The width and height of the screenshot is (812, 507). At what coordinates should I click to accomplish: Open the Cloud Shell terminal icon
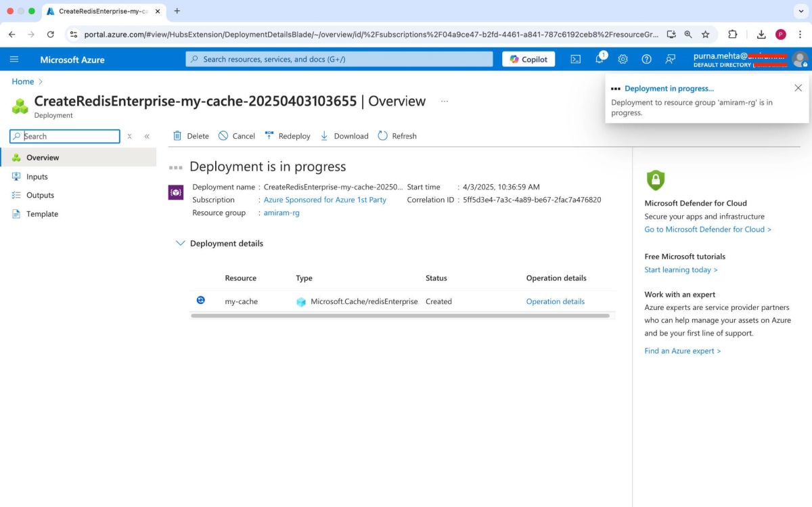(576, 60)
